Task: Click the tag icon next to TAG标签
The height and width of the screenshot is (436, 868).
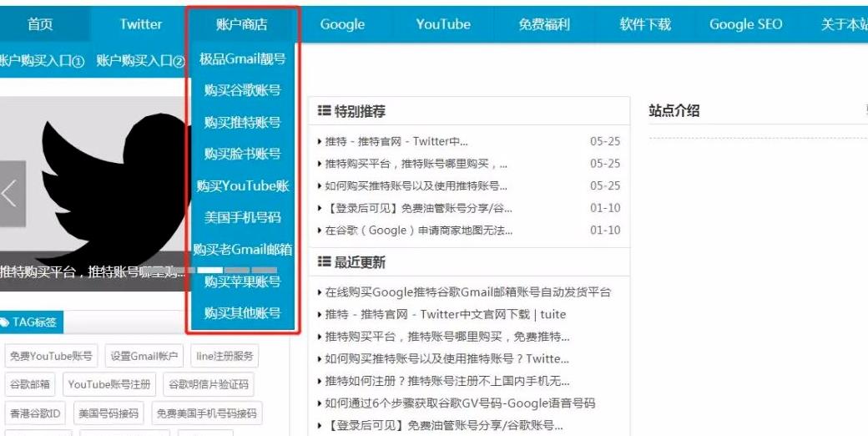Action: 4,322
